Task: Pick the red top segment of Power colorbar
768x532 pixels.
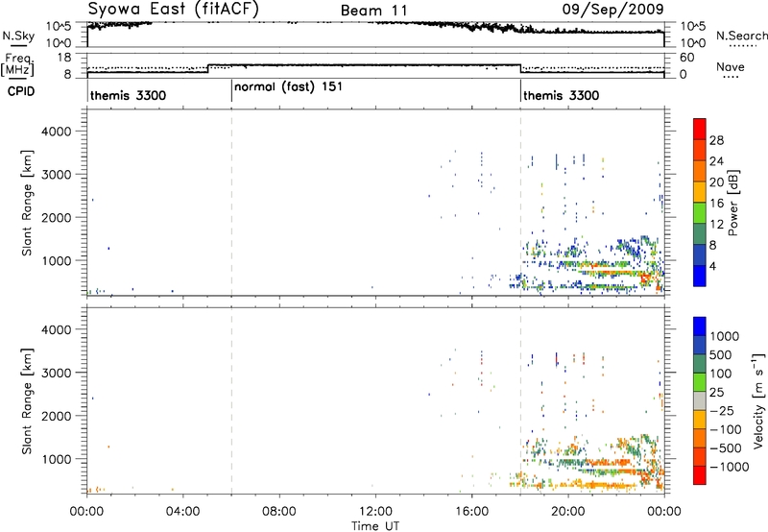Action: pyautogui.click(x=700, y=129)
